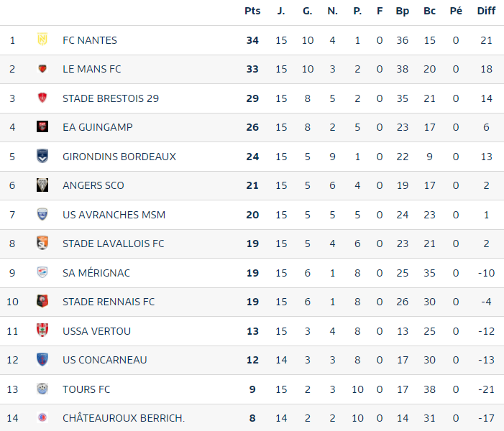Viewport: 504px width, 431px height.
Task: Open the SA Mérignac team link
Action: (96, 273)
